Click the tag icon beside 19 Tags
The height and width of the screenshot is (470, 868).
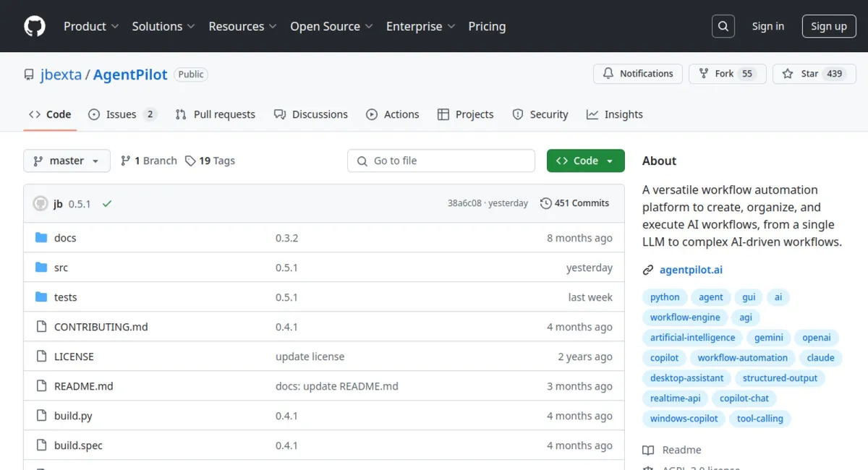190,161
